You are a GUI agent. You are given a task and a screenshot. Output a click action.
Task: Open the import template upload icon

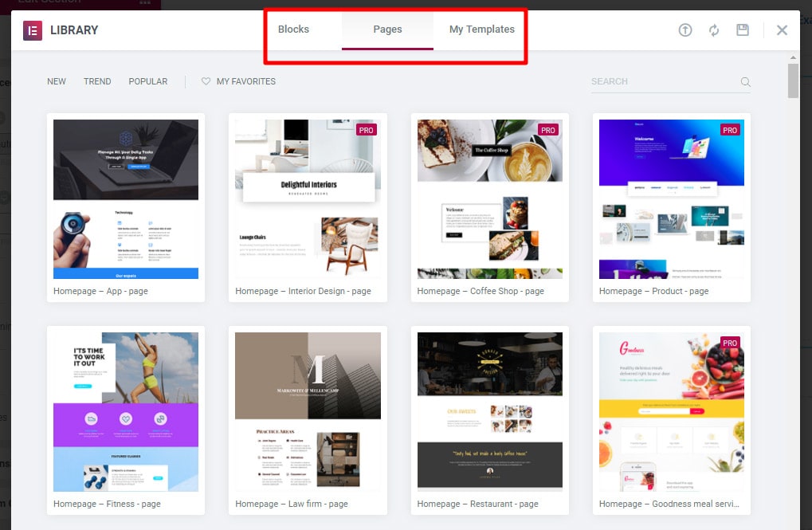point(685,30)
